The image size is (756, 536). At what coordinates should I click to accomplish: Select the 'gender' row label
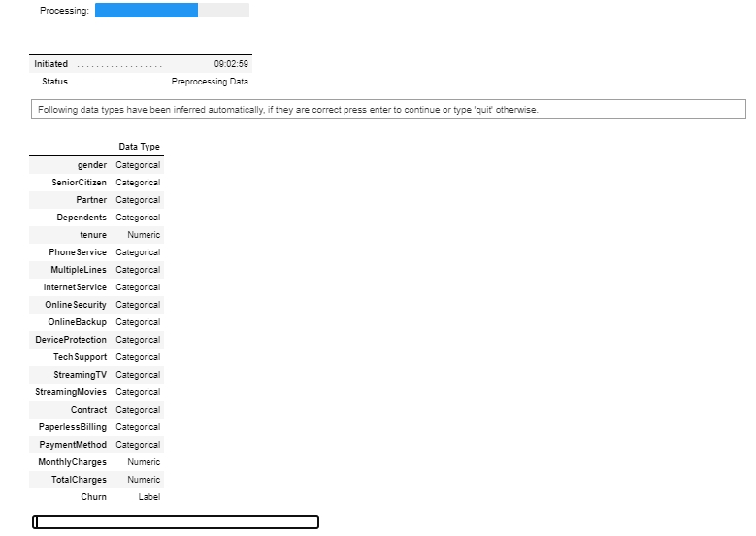92,165
